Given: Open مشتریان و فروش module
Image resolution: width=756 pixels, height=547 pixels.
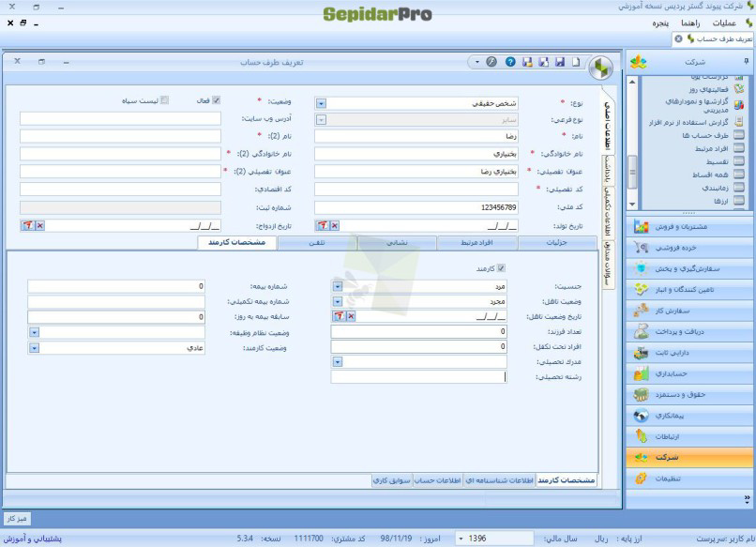Looking at the screenshot, I should (x=689, y=226).
